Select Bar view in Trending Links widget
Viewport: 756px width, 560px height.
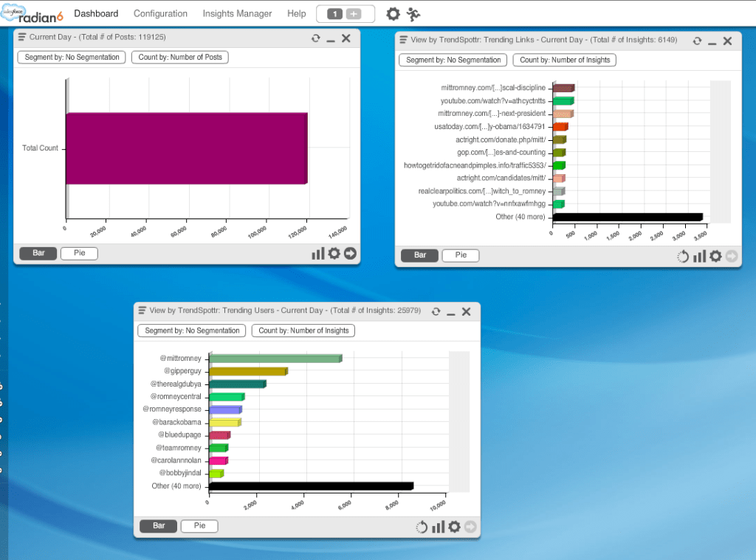click(x=420, y=255)
